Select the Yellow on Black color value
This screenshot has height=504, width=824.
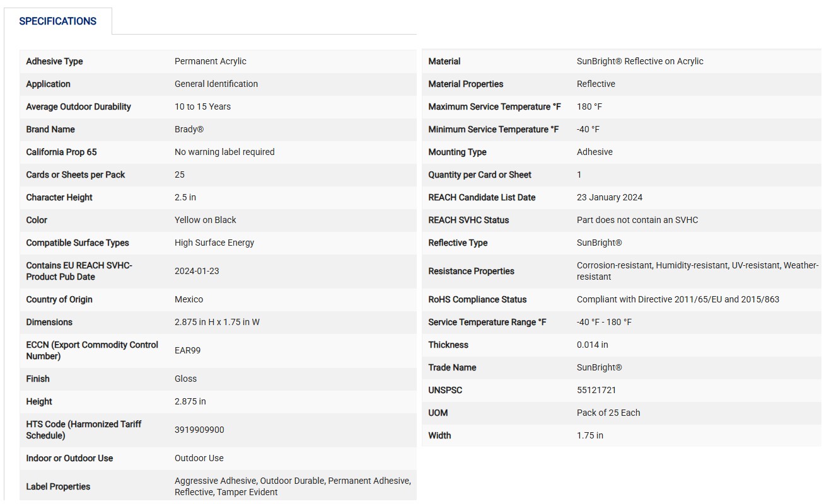206,220
